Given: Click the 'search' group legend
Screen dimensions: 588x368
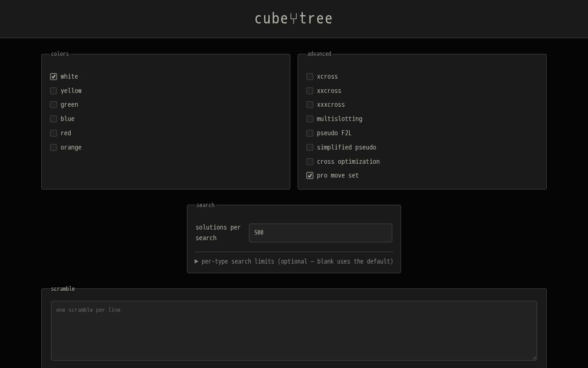Looking at the screenshot, I should [x=205, y=205].
